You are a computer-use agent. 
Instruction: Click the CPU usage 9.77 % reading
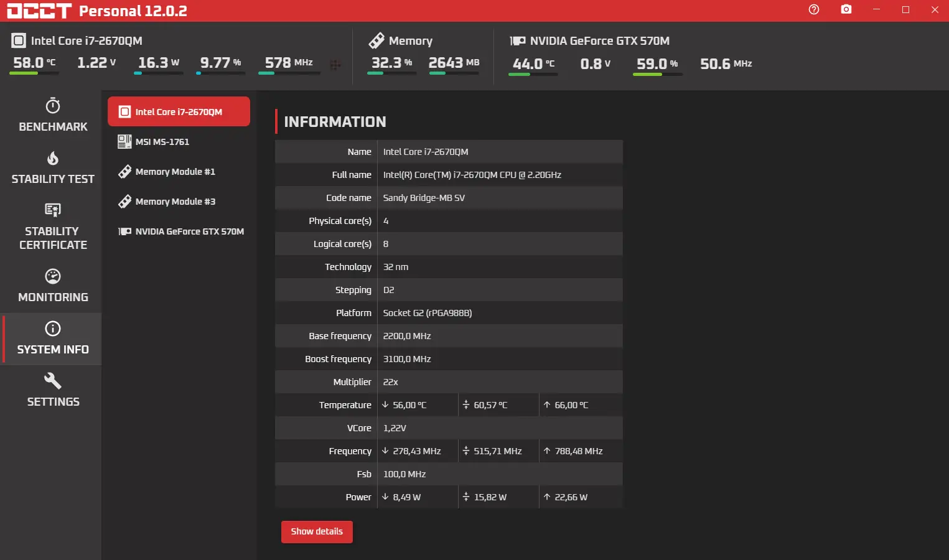tap(220, 63)
